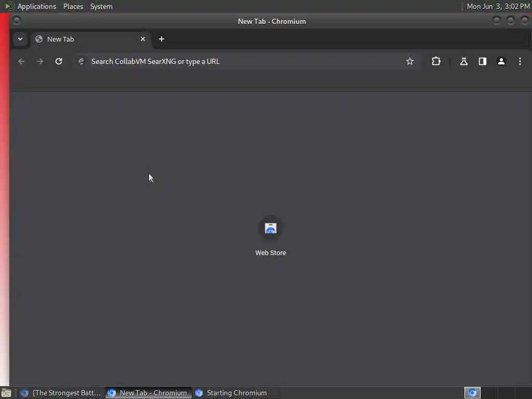Reload the current page

pyautogui.click(x=59, y=61)
